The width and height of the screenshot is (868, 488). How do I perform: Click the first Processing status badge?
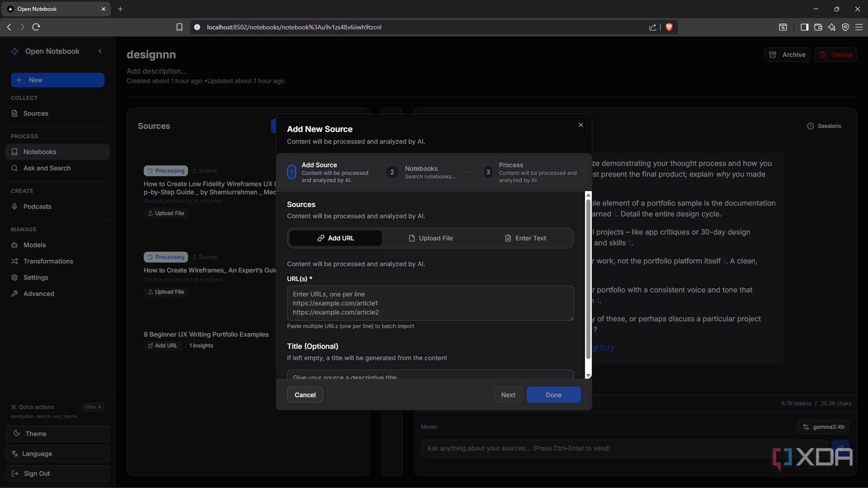(166, 171)
